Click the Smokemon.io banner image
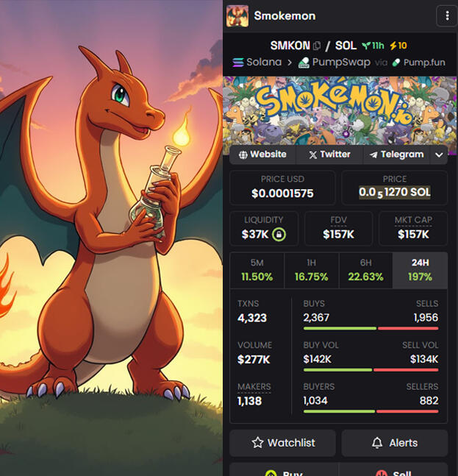The height and width of the screenshot is (476, 458). (340, 112)
